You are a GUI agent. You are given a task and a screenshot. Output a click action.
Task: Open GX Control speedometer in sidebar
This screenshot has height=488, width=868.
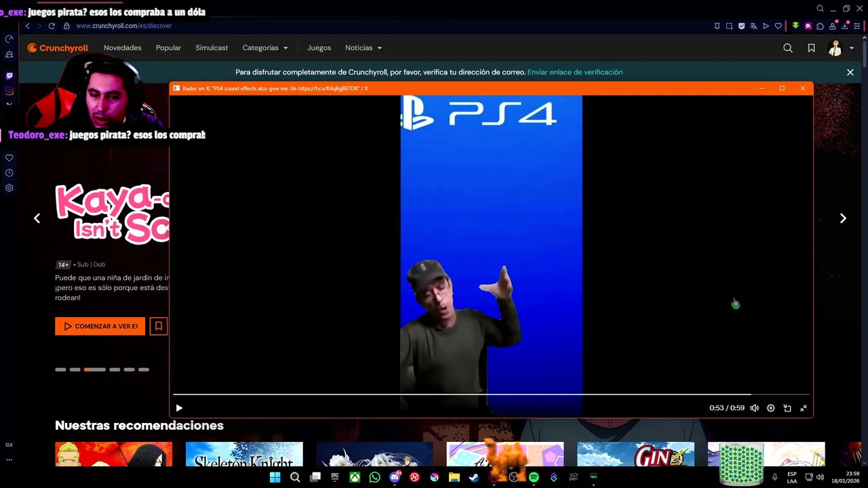[9, 39]
